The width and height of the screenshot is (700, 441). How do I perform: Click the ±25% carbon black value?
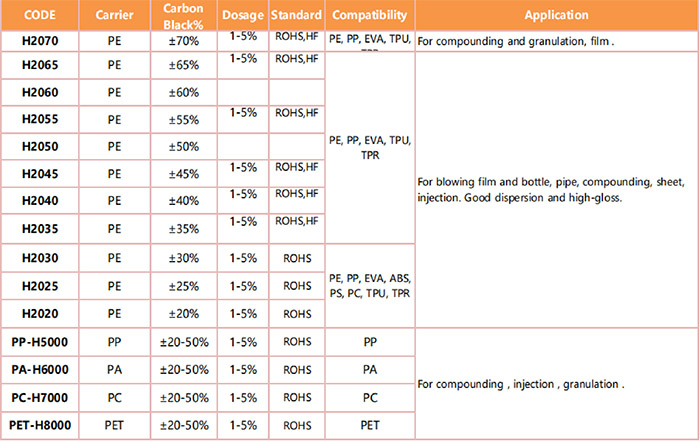click(x=183, y=286)
